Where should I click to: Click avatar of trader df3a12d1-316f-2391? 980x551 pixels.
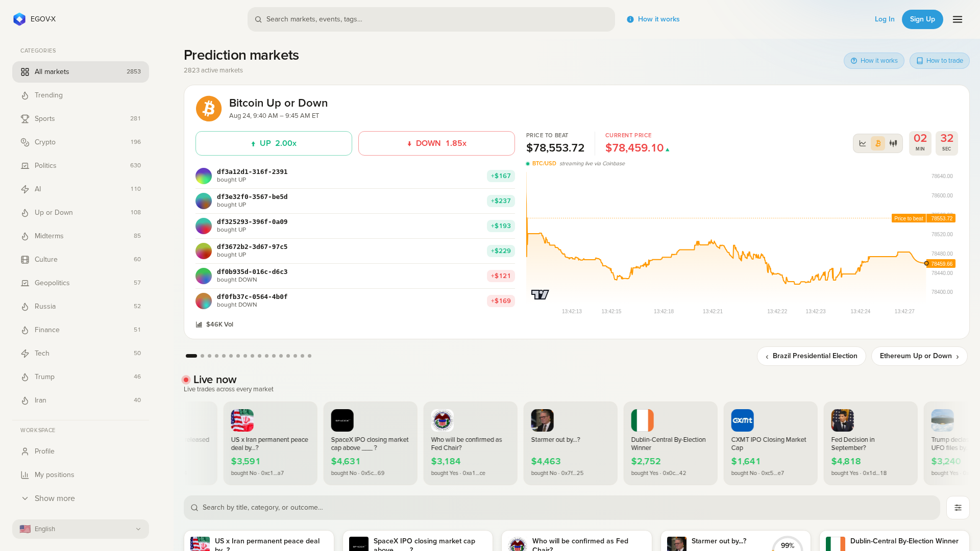(x=204, y=176)
